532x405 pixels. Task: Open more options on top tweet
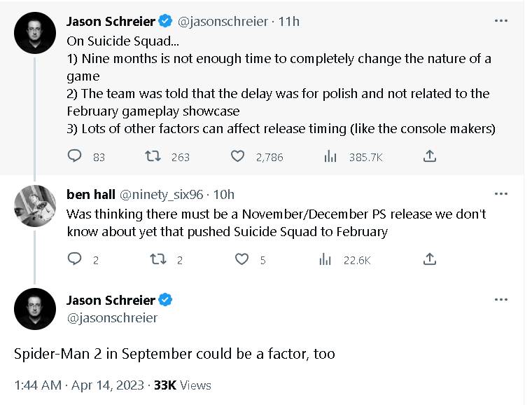500,21
